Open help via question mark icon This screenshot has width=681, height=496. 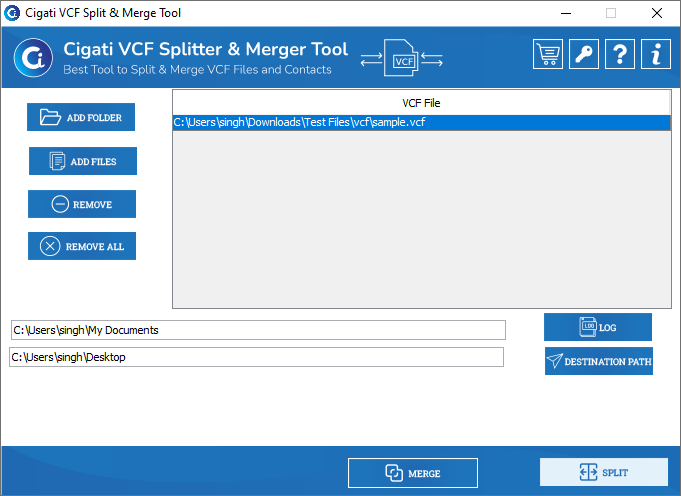(620, 54)
